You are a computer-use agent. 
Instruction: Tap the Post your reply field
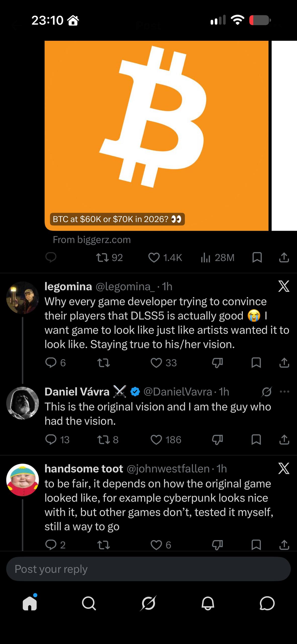point(148,569)
